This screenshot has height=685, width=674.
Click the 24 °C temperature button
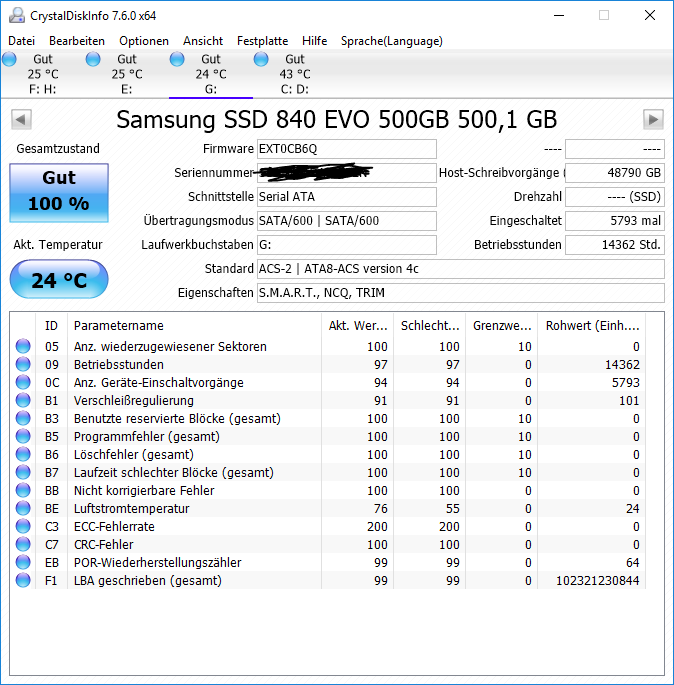click(59, 279)
